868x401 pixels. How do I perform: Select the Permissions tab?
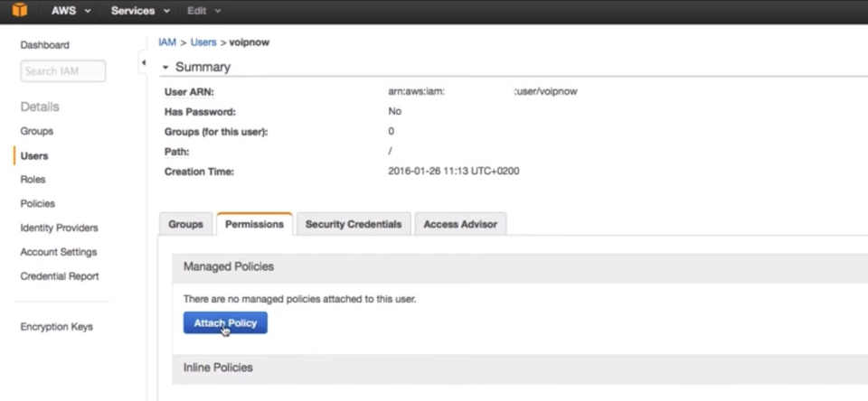click(x=254, y=224)
